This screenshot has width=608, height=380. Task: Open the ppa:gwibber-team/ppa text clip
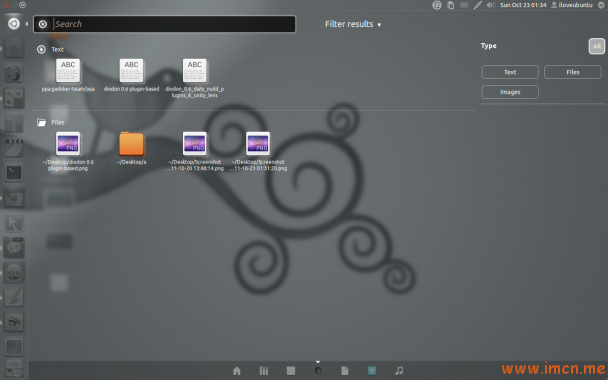click(68, 76)
